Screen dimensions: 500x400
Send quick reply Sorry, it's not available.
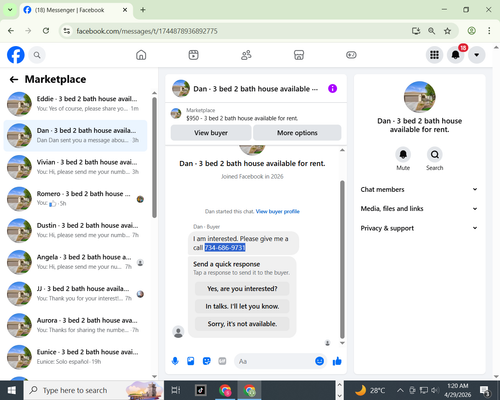pyautogui.click(x=242, y=324)
